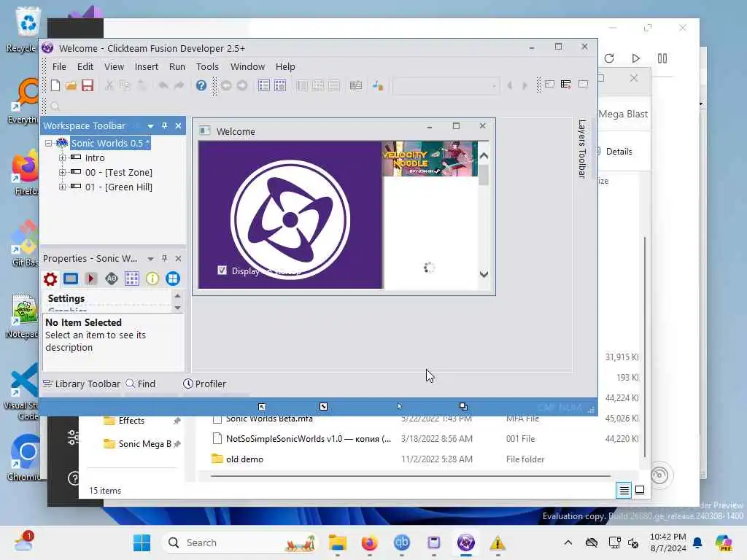Viewport: 747px width, 560px height.
Task: Open the View menu
Action: tap(114, 66)
